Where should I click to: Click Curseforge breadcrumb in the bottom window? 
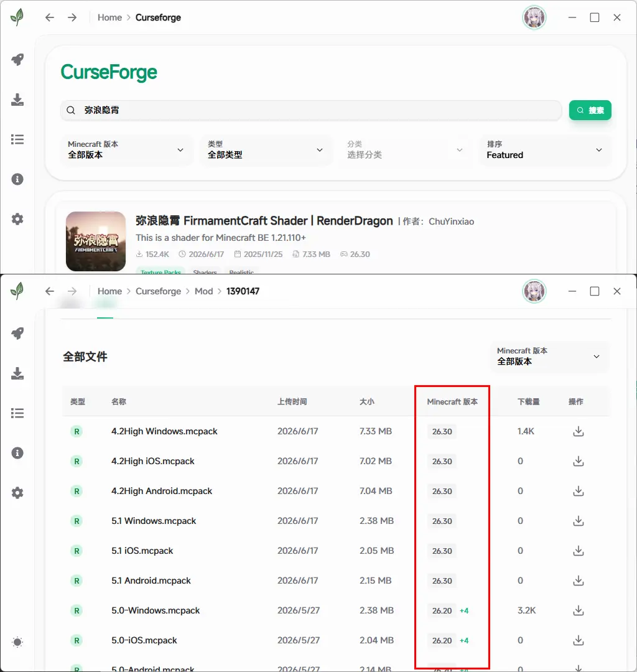coord(158,291)
